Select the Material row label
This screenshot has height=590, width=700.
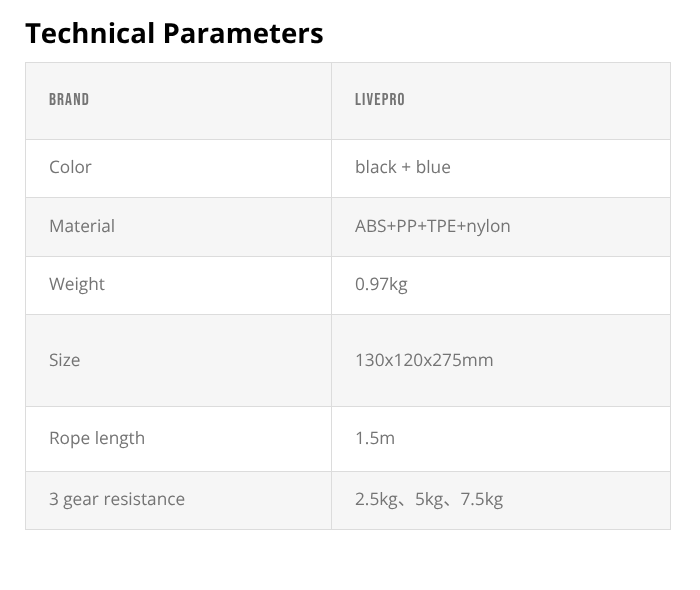(82, 226)
